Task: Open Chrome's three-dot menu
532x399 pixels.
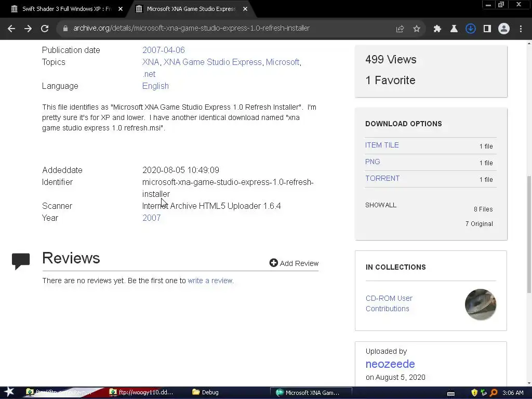Action: coord(521,29)
